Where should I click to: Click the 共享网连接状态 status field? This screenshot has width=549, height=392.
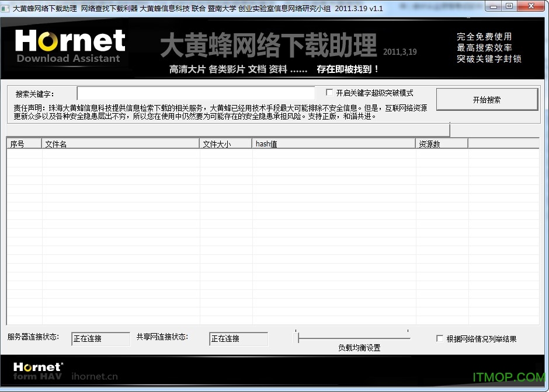click(x=238, y=339)
